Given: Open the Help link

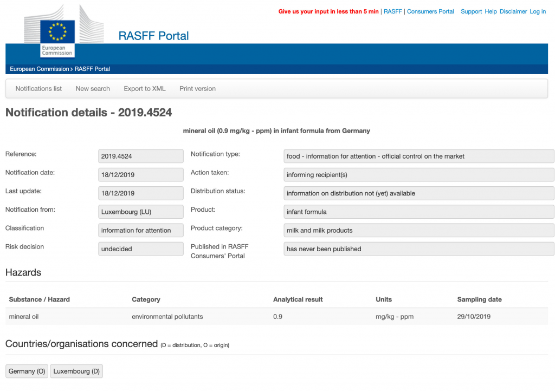Looking at the screenshot, I should 491,11.
